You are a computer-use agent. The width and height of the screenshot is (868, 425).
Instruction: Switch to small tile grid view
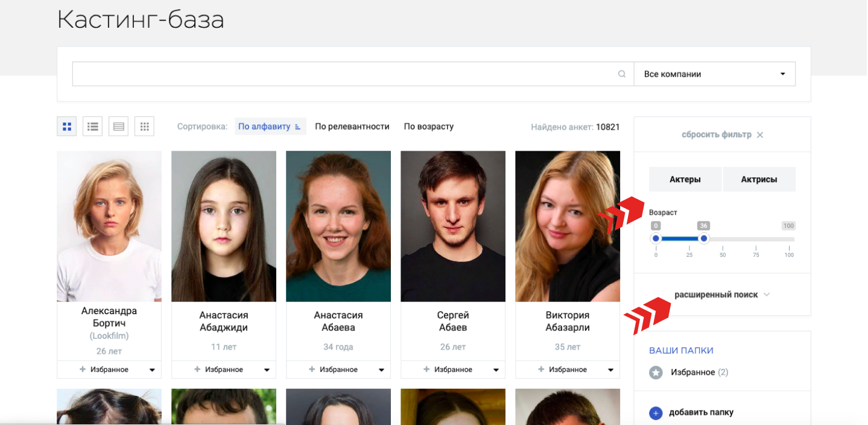(x=144, y=127)
